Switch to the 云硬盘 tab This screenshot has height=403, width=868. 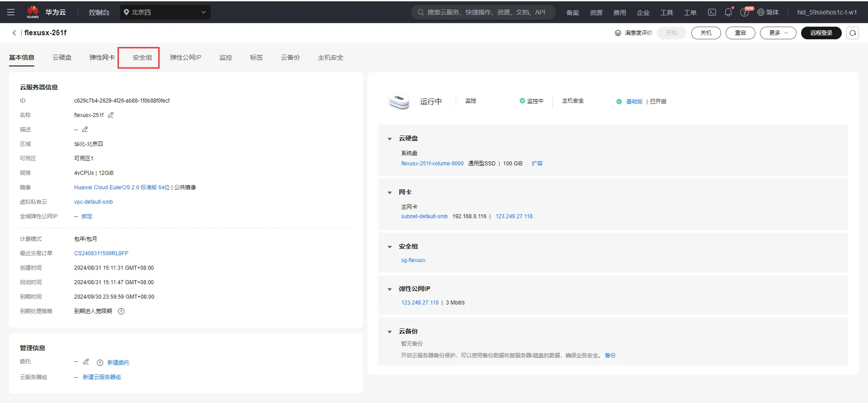[62, 57]
